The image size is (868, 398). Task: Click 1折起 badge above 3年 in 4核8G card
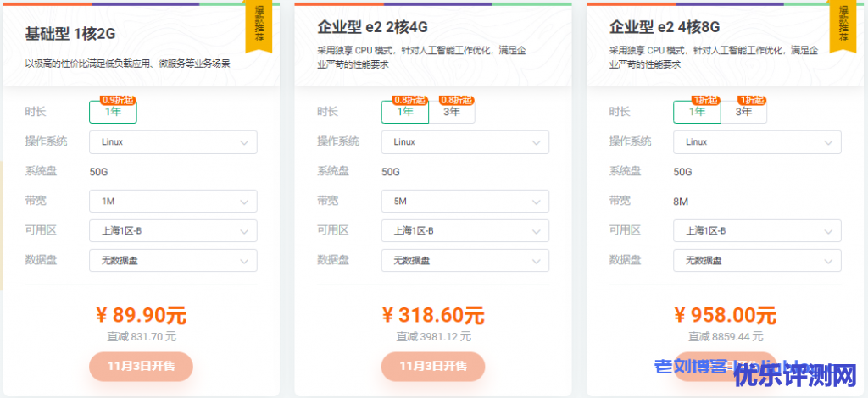[x=753, y=100]
